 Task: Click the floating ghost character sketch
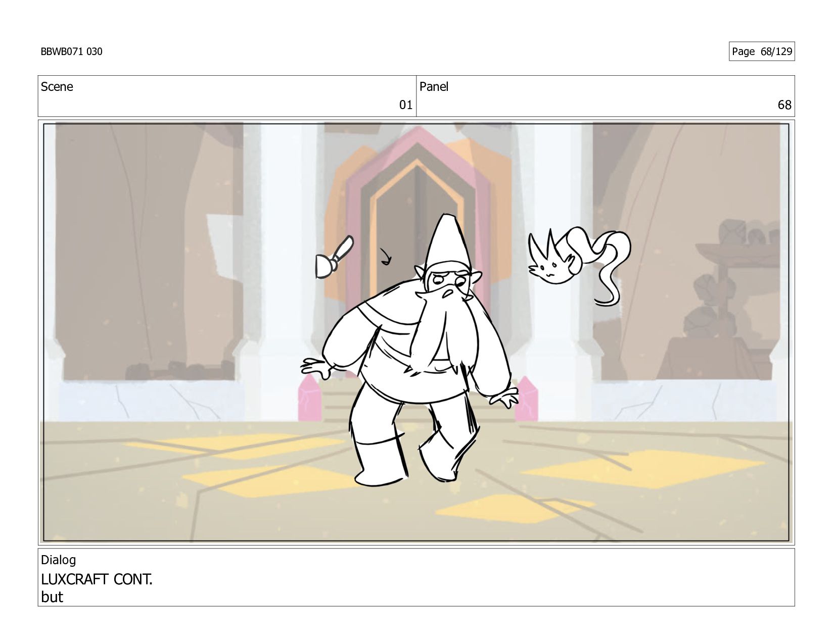pos(579,265)
